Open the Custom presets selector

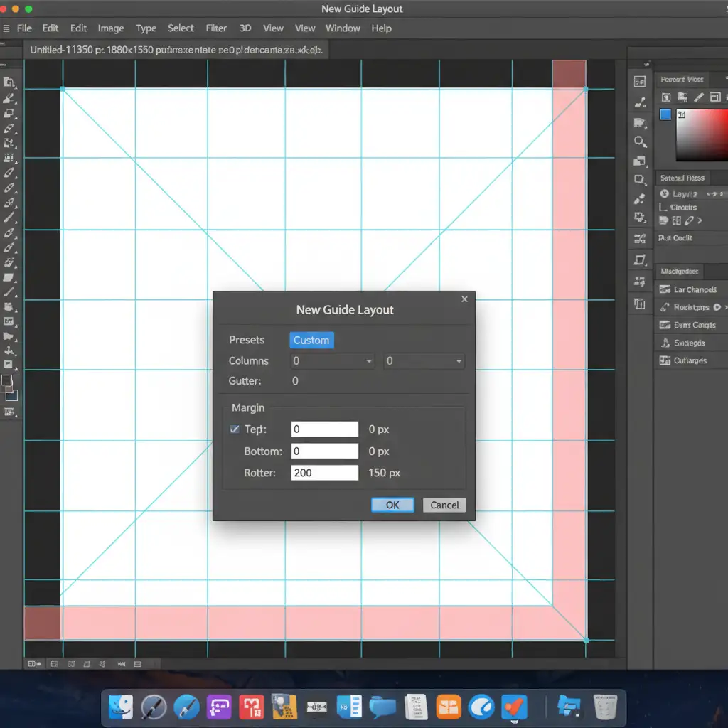311,341
